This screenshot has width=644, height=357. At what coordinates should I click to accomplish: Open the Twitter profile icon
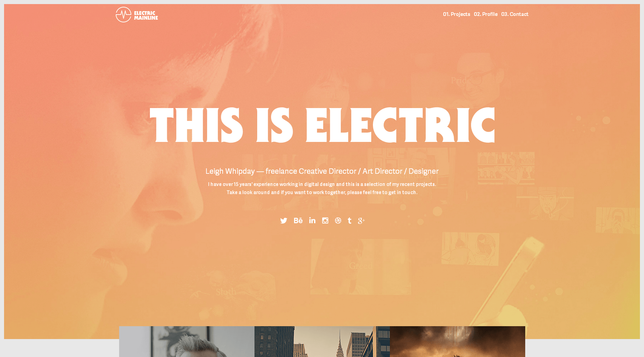(x=284, y=220)
